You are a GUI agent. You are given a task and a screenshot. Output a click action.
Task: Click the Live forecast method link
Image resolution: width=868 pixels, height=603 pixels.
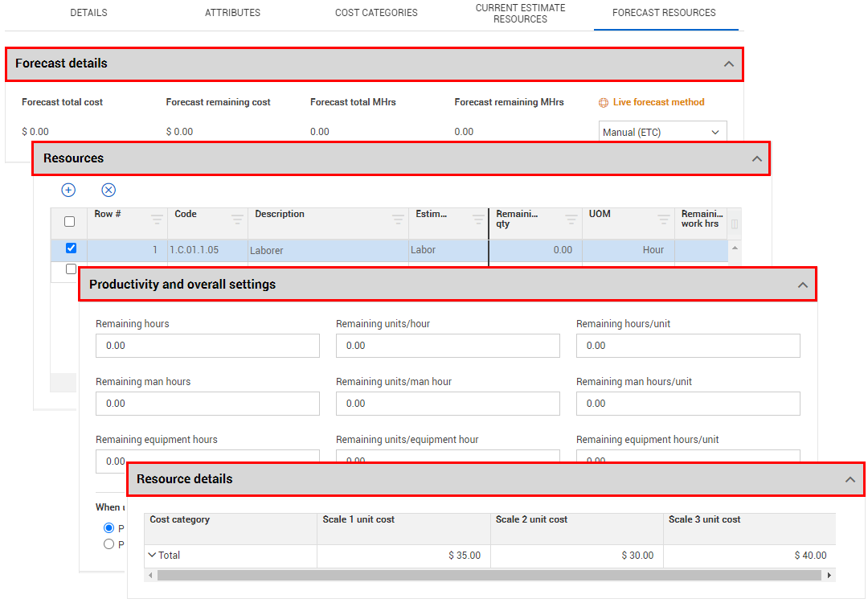(x=658, y=102)
